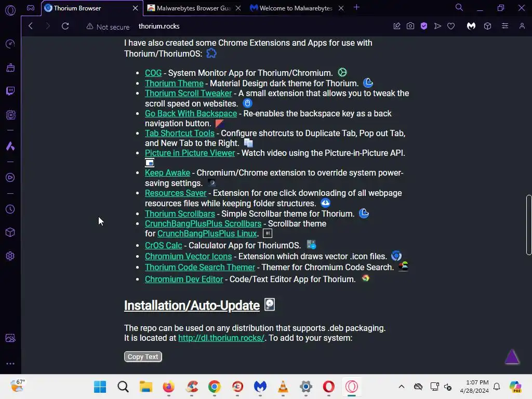Open the Opera GX menu logo

pos(10,10)
